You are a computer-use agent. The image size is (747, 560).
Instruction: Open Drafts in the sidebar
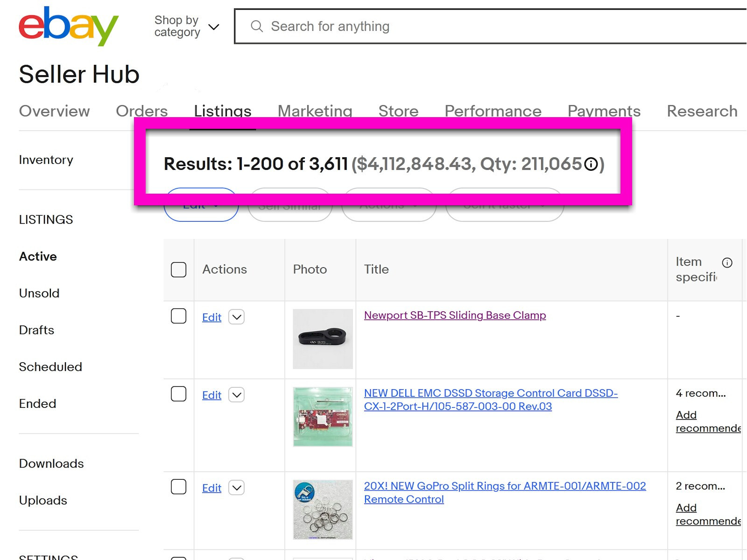[36, 330]
